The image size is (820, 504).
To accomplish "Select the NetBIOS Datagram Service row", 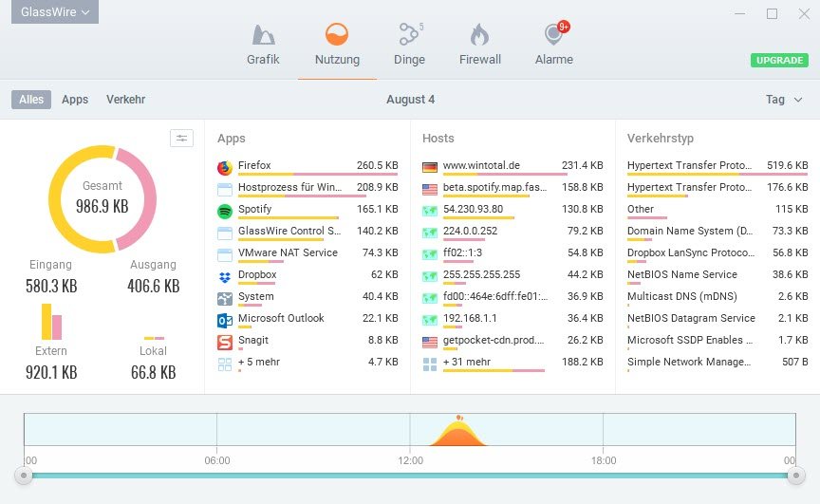I will click(717, 320).
